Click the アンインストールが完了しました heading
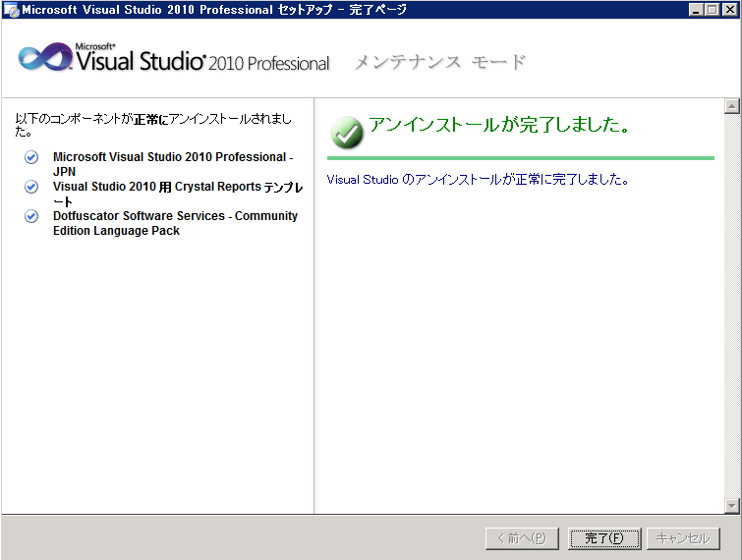 pos(498,126)
